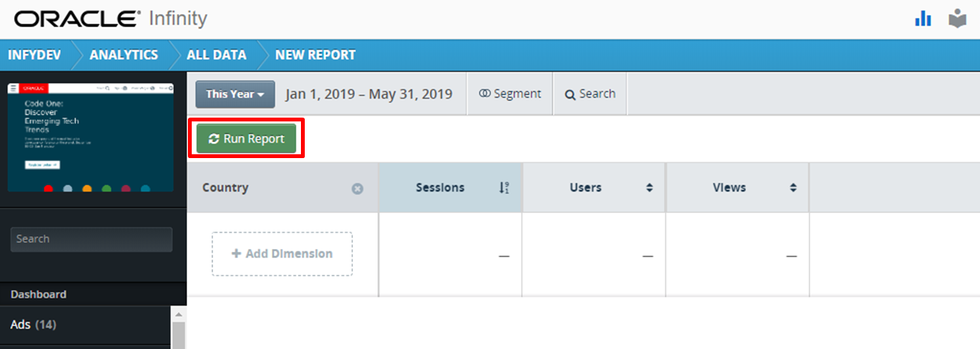The height and width of the screenshot is (349, 980).
Task: Open the Segment option
Action: point(509,94)
